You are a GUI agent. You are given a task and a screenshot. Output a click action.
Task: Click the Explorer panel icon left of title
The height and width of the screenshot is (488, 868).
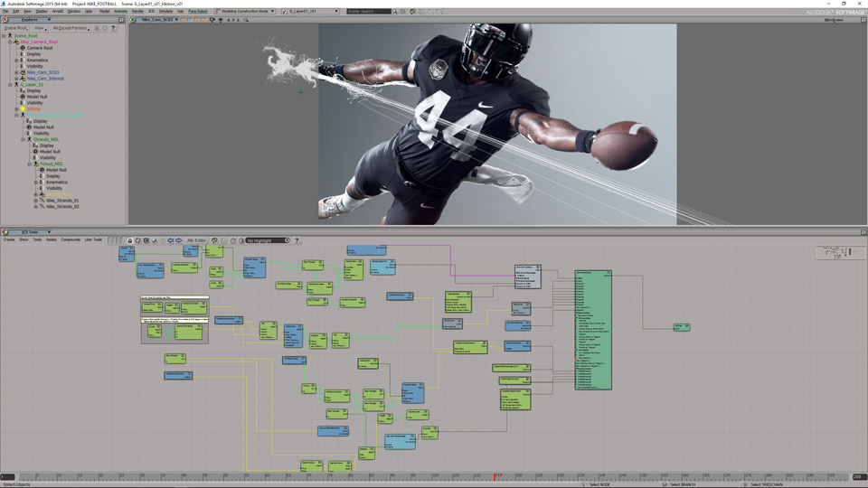5,20
